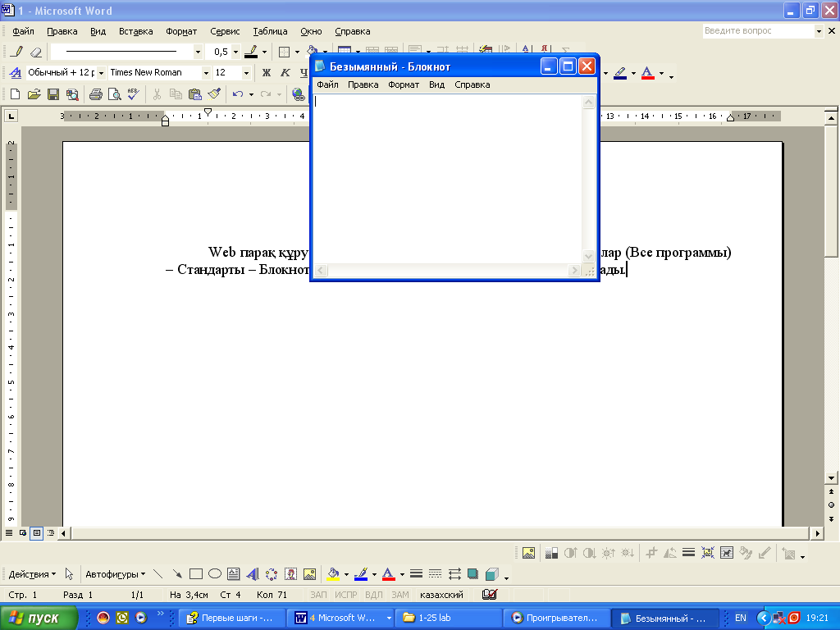Activate the Format Painter brush
The image size is (840, 630).
[x=214, y=94]
